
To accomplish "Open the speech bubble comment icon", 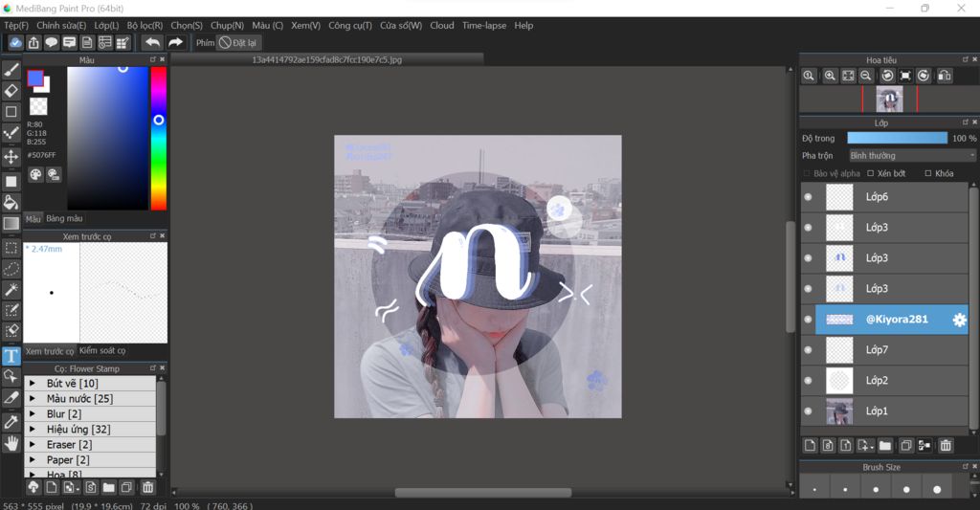I will [52, 42].
